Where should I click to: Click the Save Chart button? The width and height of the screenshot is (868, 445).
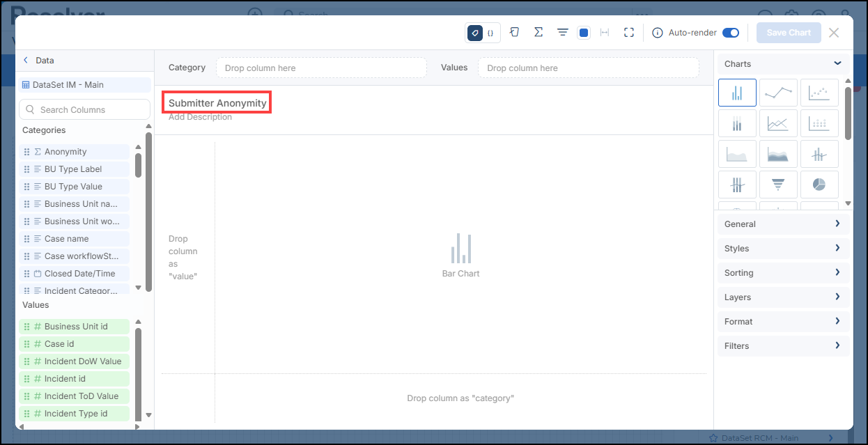tap(789, 33)
